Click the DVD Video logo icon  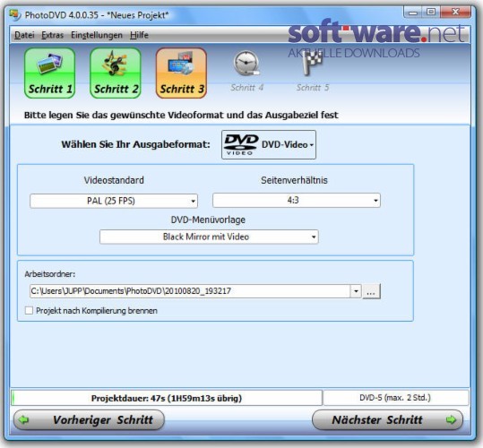(241, 145)
